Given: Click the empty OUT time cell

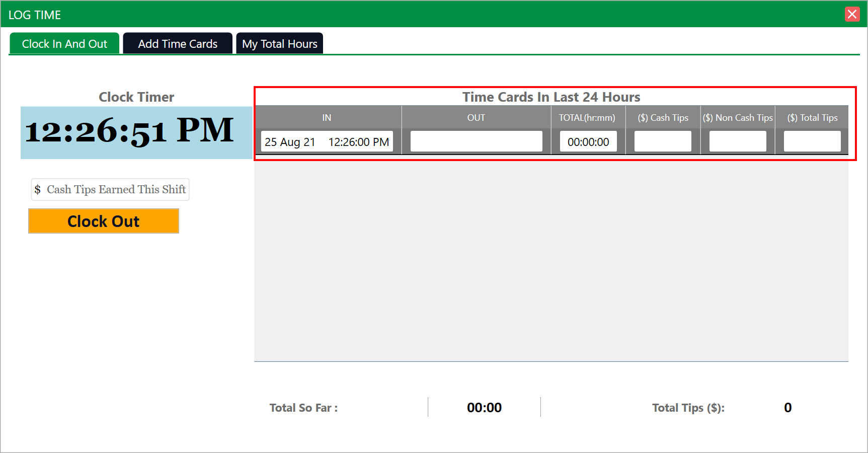Looking at the screenshot, I should [x=476, y=142].
